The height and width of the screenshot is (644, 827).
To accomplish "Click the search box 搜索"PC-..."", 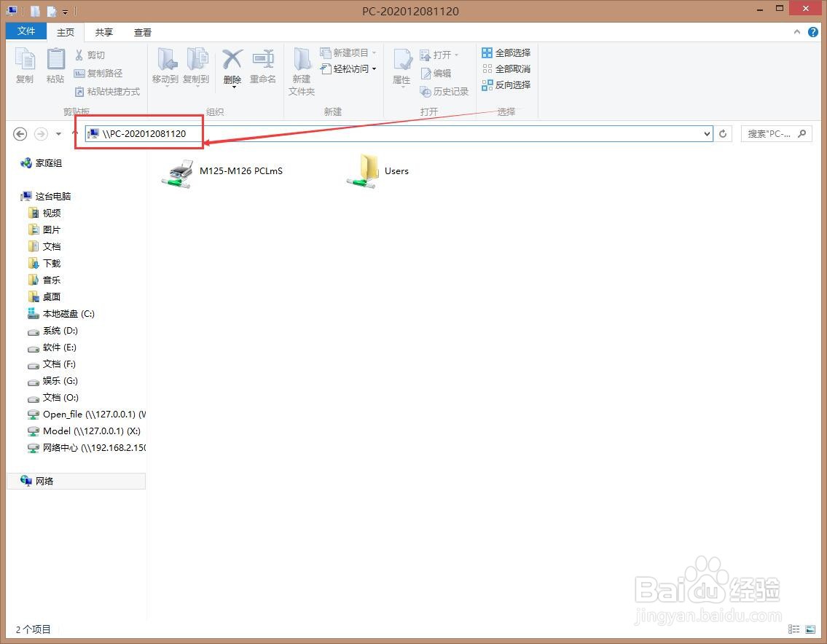I will (x=777, y=134).
